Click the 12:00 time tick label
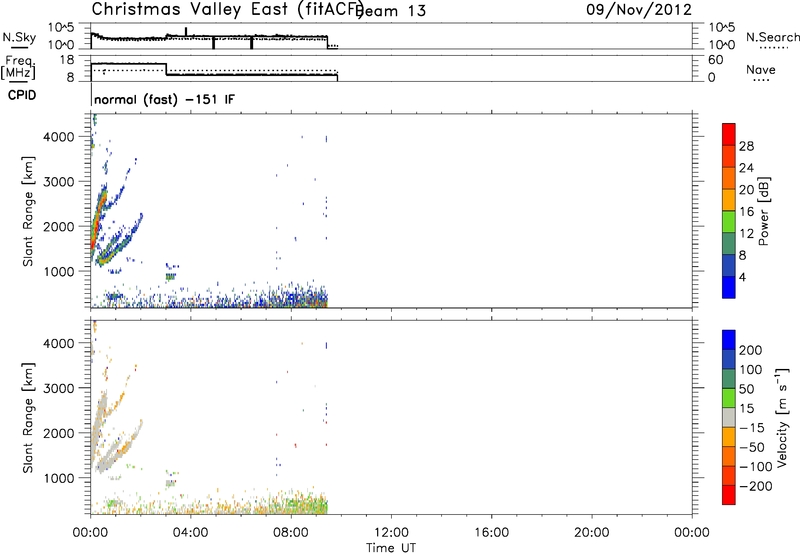Viewport: 800px width, 554px height. [x=391, y=533]
